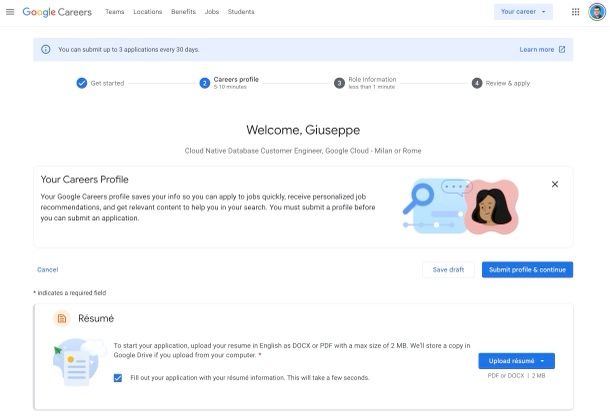Image resolution: width=610 pixels, height=417 pixels.
Task: Click the Cloud Native Database Customer Engineer job title
Action: click(x=303, y=151)
